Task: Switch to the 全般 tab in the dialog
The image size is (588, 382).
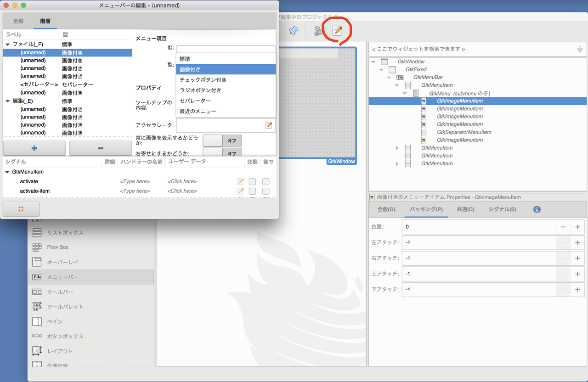Action: [18, 21]
